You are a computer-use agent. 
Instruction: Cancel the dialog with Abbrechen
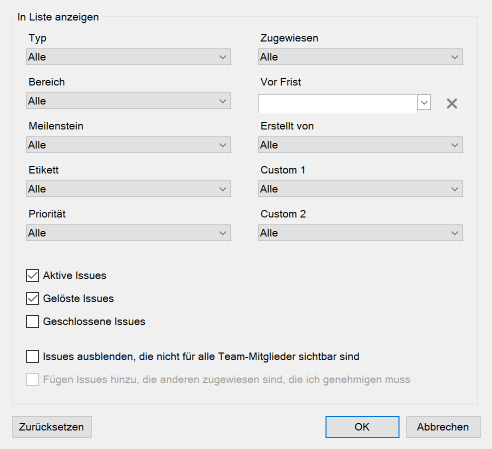coord(443,427)
